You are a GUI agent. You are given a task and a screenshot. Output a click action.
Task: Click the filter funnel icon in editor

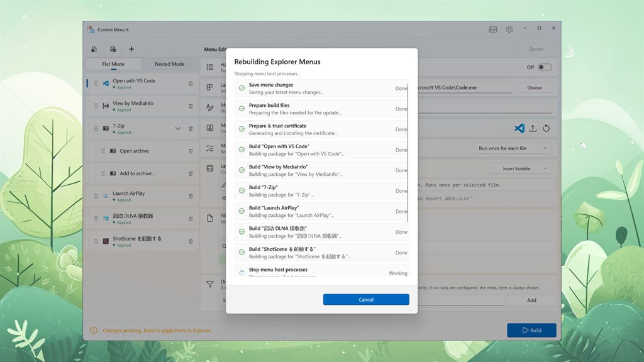coord(210,284)
